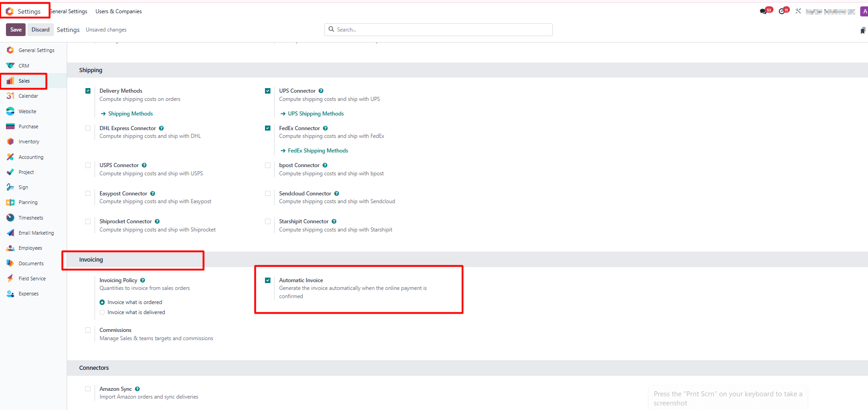Open Expenses settings in sidebar
Viewport: 868px width, 410px height.
click(x=33, y=294)
